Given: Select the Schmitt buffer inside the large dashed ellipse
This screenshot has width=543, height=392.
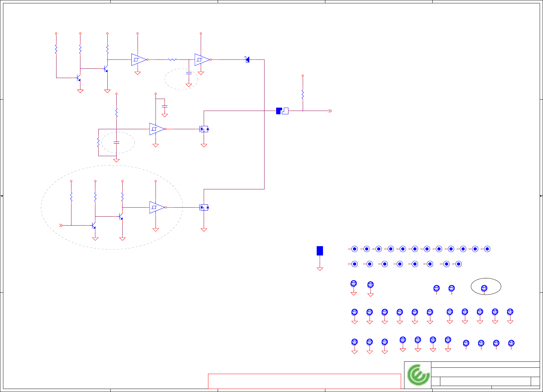Looking at the screenshot, I should click(x=158, y=207).
